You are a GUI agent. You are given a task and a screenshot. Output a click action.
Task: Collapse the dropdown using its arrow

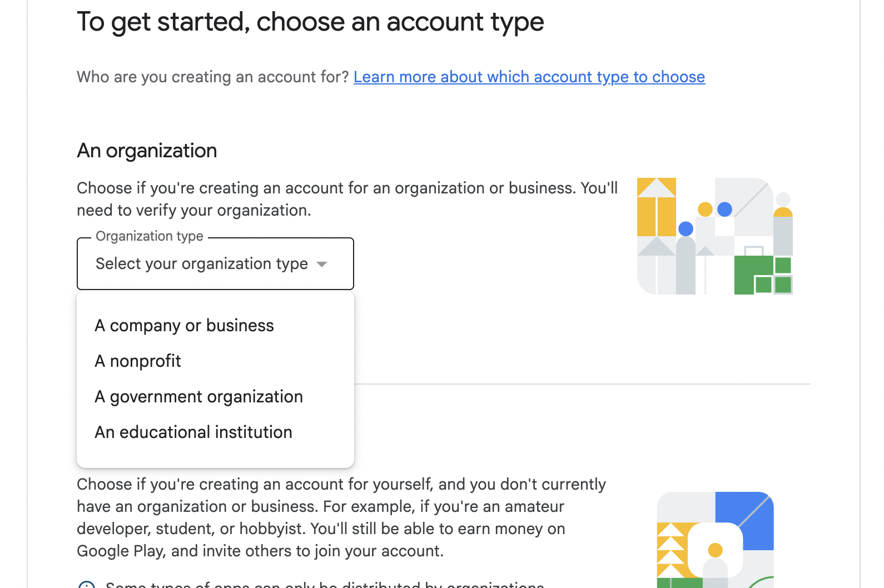(322, 265)
